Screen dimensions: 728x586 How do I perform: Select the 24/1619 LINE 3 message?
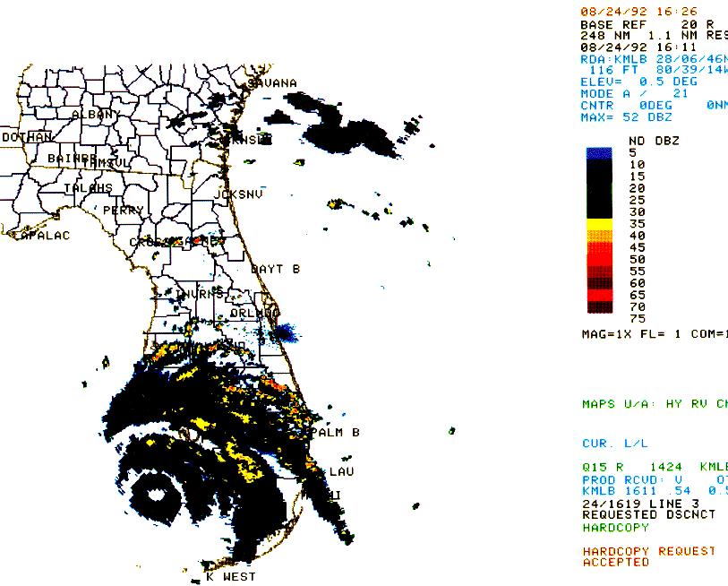(641, 504)
